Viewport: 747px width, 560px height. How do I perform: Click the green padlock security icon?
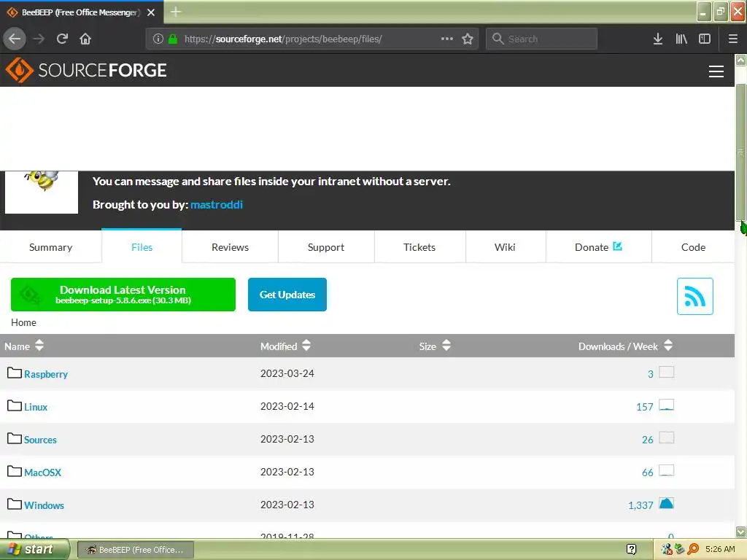(x=173, y=39)
